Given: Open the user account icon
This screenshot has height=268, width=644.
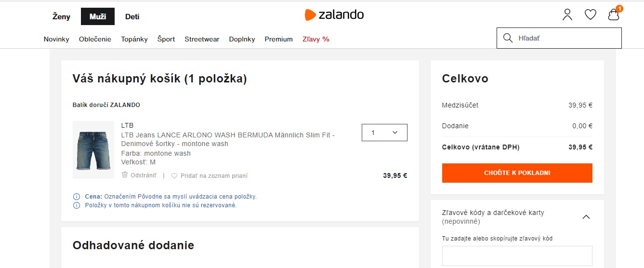Looking at the screenshot, I should (567, 15).
